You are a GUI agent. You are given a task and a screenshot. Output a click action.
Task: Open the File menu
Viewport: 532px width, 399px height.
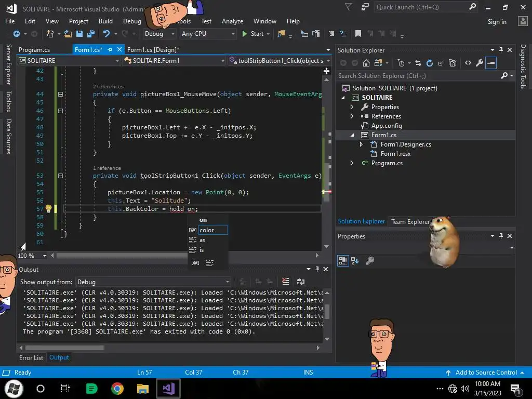point(10,21)
